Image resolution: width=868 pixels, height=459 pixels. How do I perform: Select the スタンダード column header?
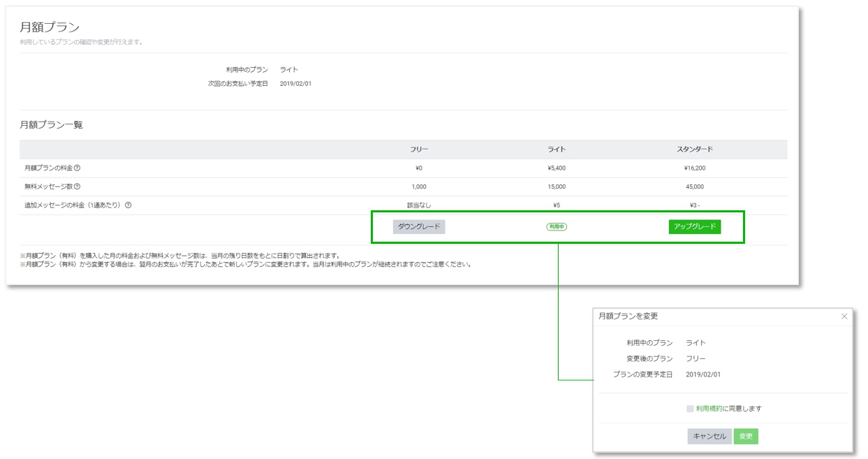pos(694,150)
